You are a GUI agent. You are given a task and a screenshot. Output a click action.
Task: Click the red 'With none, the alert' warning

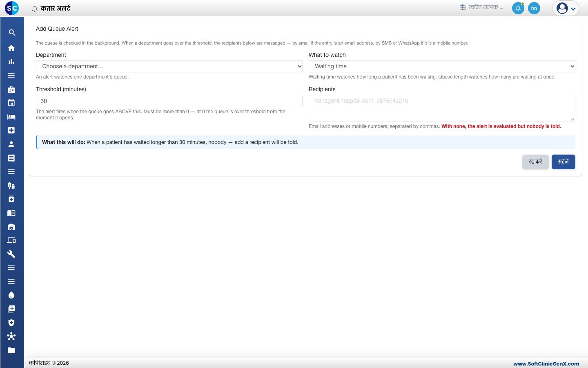[x=501, y=126]
